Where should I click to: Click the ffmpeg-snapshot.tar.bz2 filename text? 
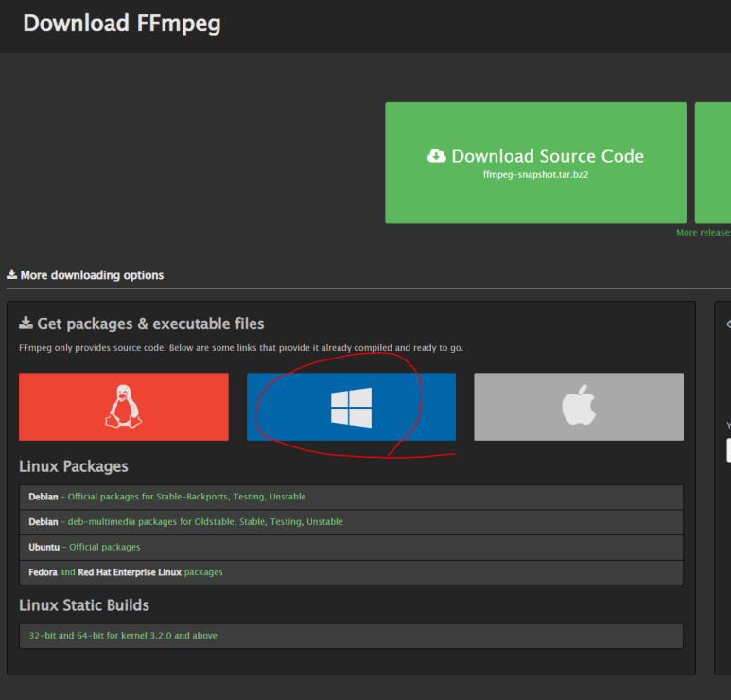click(535, 175)
